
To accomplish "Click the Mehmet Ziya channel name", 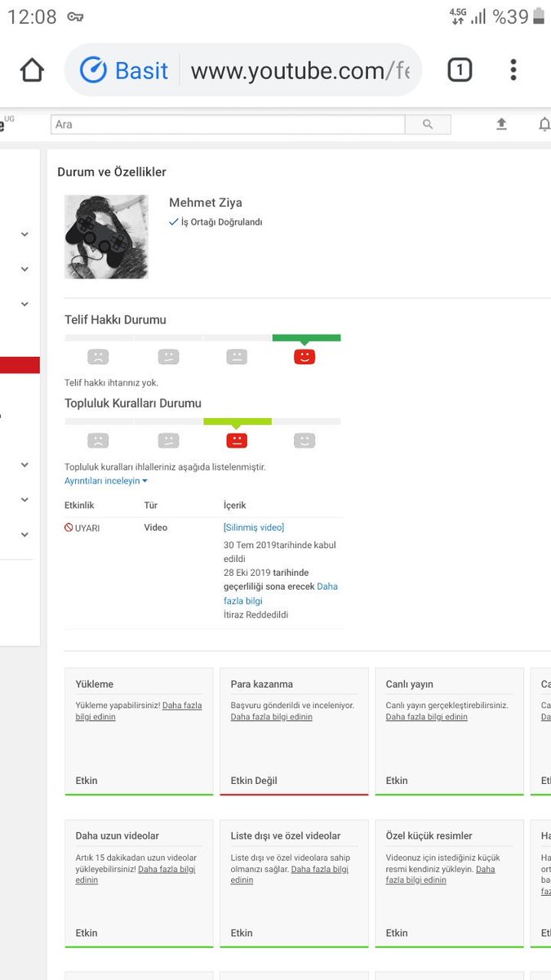I will (206, 203).
